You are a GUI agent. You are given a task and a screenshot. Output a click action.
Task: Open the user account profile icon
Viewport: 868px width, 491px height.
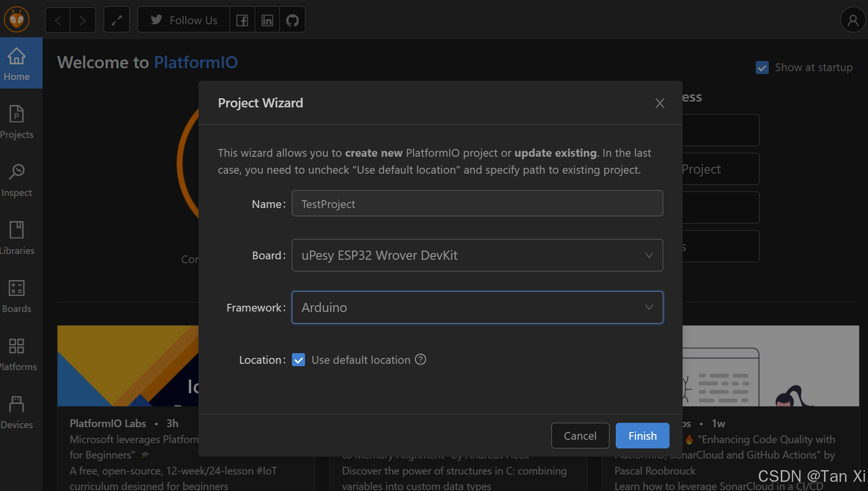[853, 20]
